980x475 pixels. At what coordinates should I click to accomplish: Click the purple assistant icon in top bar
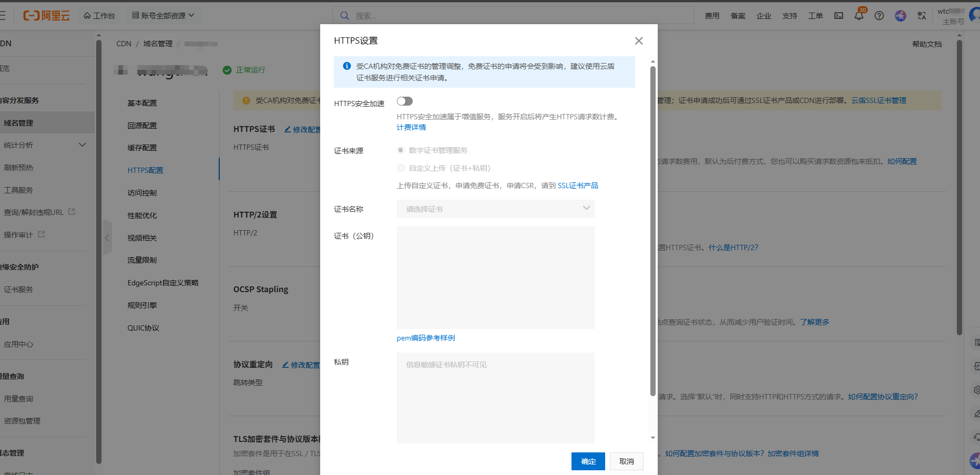click(x=900, y=16)
